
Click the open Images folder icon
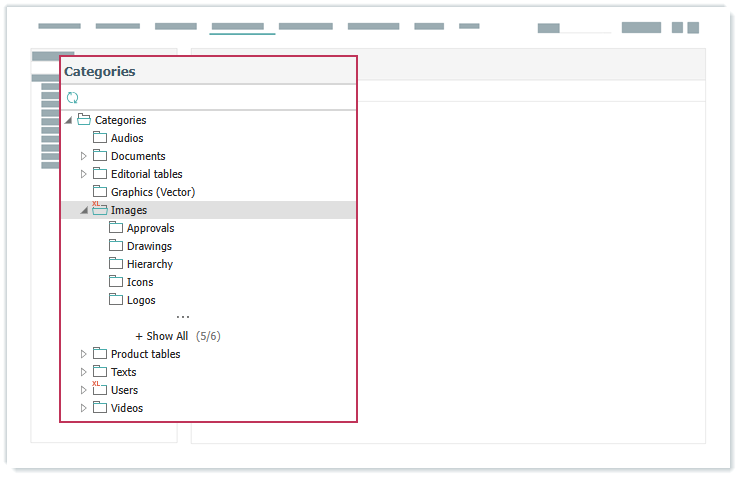(x=100, y=210)
